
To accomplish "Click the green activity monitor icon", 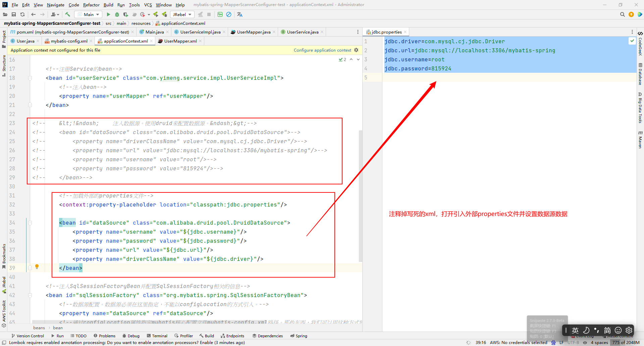I will click(220, 14).
